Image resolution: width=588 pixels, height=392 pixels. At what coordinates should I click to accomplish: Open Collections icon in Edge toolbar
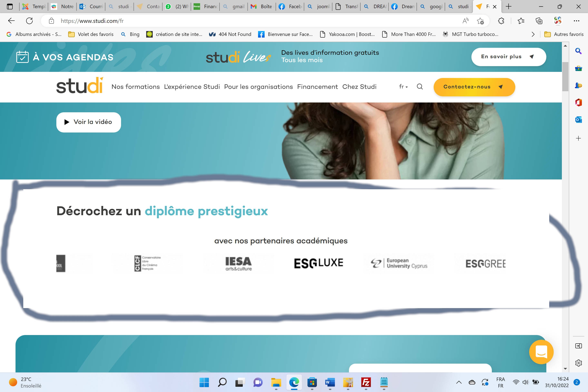[x=539, y=21]
